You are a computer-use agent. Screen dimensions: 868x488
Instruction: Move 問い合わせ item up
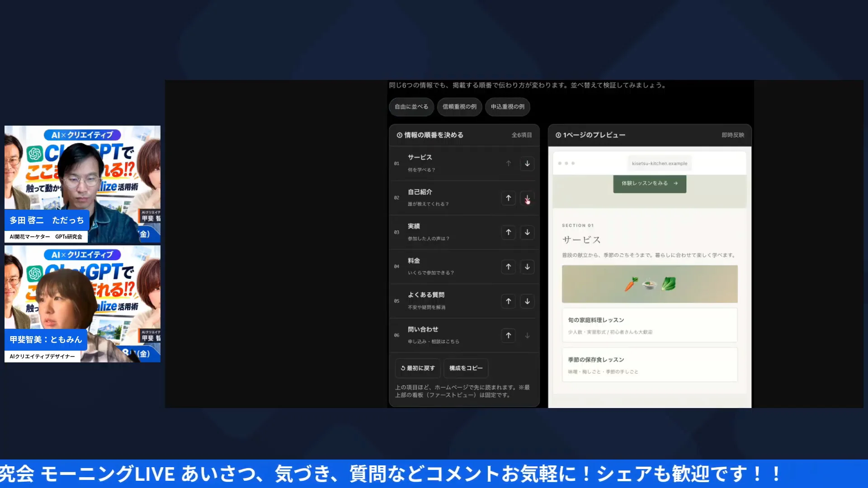pos(509,336)
